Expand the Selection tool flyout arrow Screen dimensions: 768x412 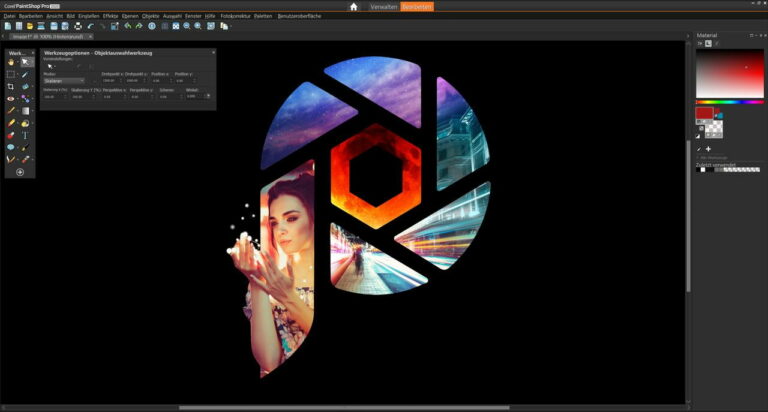[x=18, y=75]
